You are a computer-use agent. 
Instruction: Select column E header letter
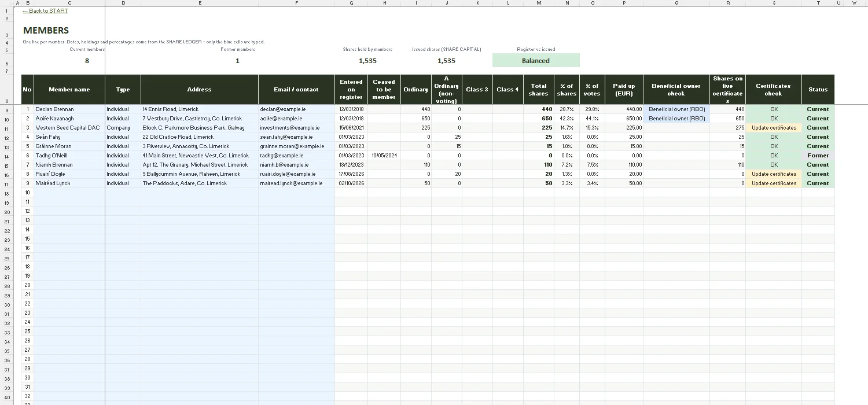(x=200, y=3)
